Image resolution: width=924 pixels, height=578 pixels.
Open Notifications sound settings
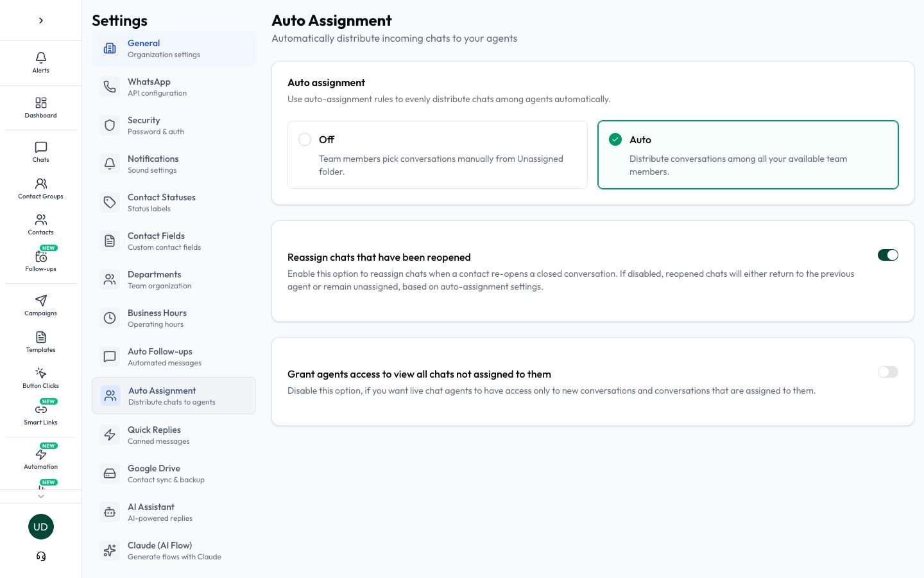point(174,164)
